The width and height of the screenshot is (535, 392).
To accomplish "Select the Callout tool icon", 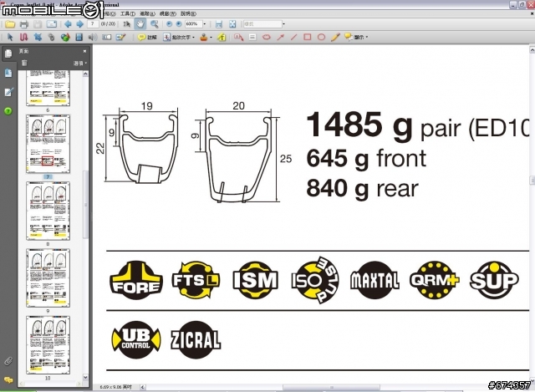I will coord(238,37).
